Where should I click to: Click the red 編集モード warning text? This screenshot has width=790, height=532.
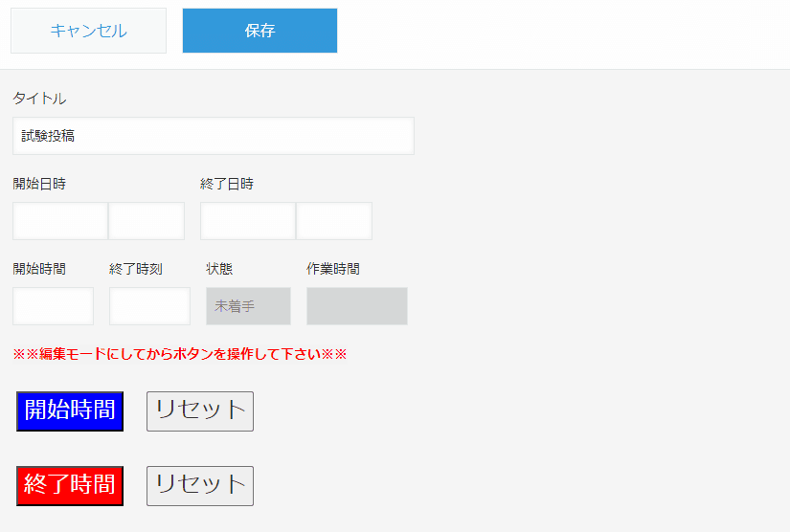point(180,354)
